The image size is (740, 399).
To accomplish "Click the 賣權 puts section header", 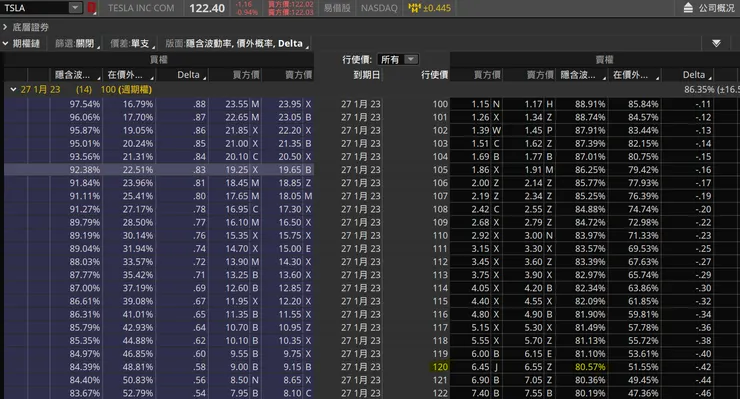I will (x=604, y=59).
